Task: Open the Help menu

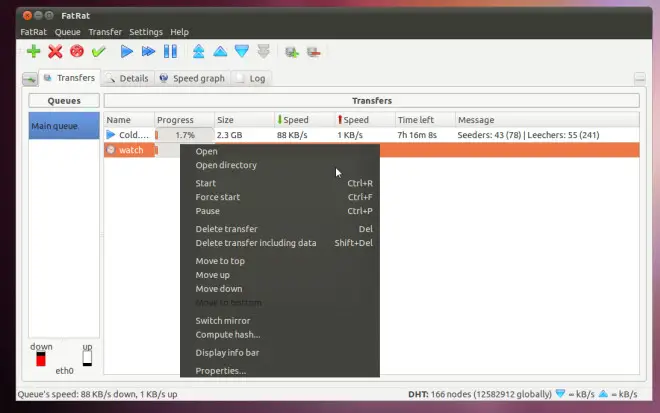Action: coord(179,32)
